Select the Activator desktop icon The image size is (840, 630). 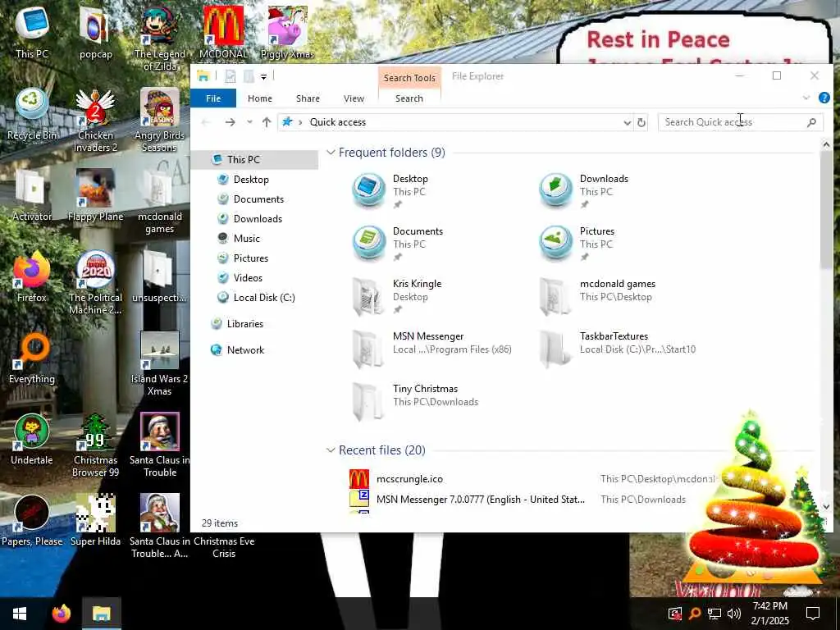coord(32,195)
